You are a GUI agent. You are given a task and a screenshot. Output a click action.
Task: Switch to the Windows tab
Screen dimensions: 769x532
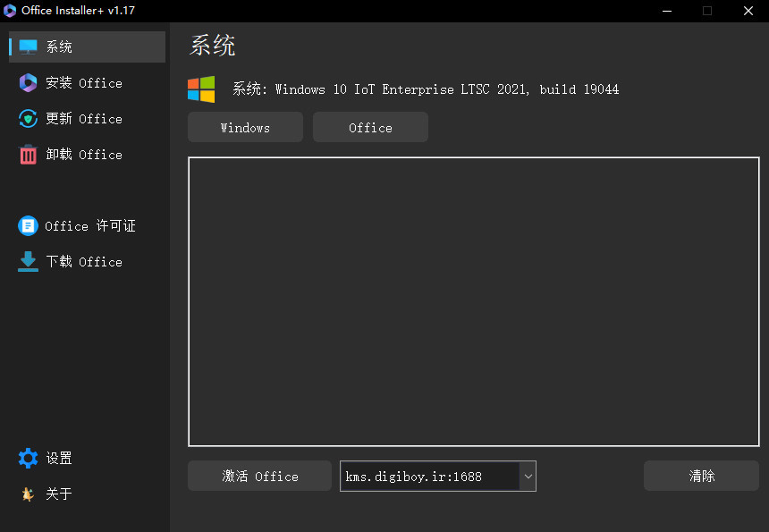245,127
